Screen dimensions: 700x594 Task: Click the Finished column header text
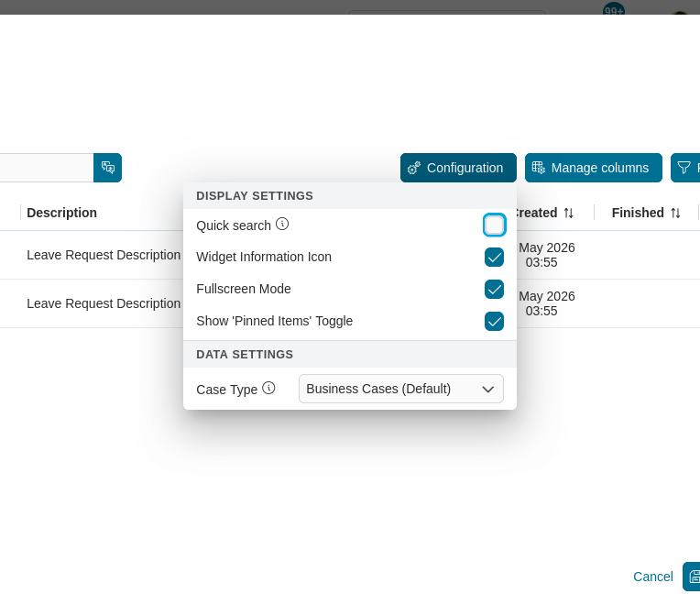coord(638,213)
